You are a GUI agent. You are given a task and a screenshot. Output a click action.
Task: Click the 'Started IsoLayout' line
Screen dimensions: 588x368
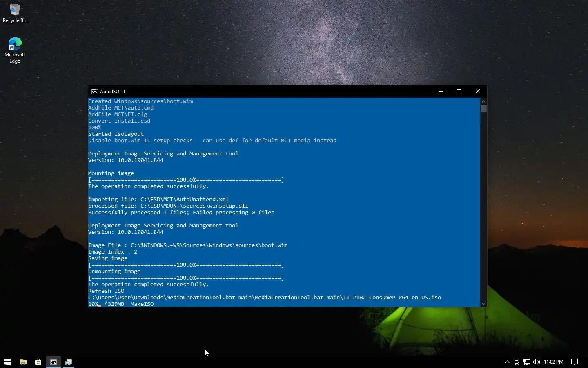[x=116, y=134]
